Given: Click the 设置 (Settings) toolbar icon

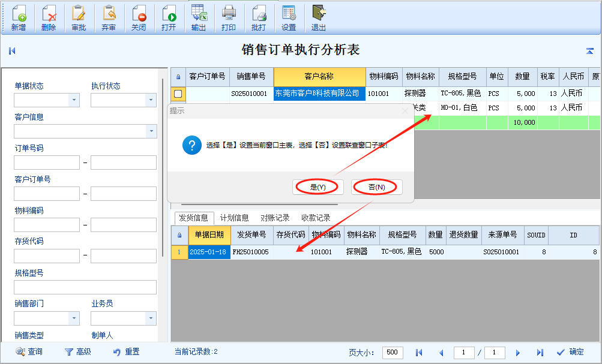Looking at the screenshot, I should (x=289, y=18).
